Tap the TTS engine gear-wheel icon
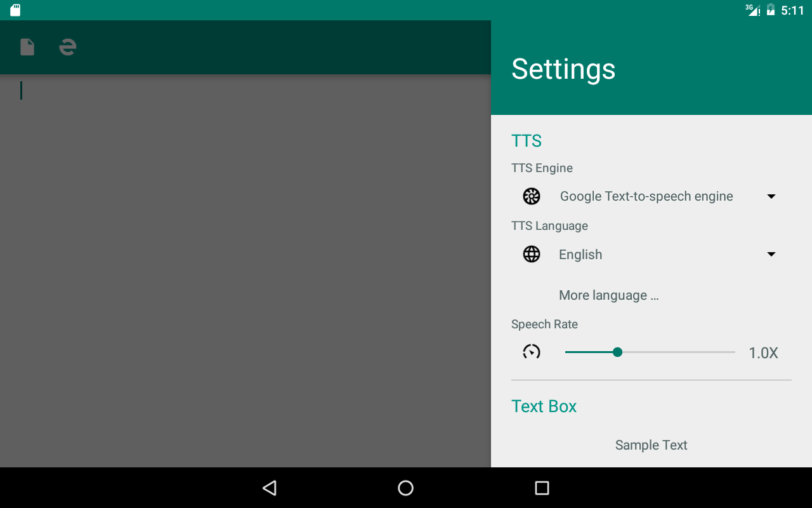Viewport: 812px width, 508px height. coord(532,196)
